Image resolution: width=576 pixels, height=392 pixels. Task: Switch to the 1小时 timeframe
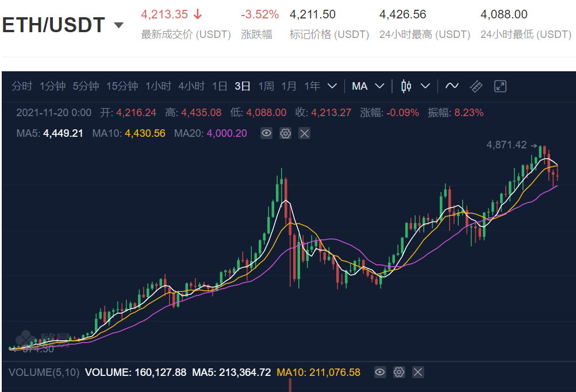click(x=158, y=86)
